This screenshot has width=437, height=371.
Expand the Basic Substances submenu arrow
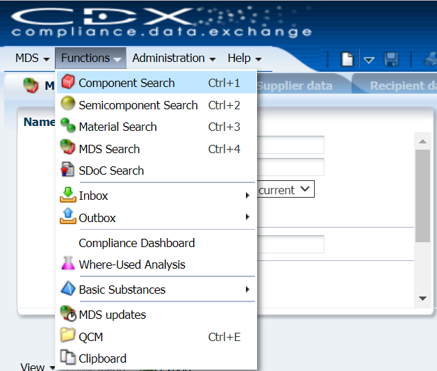[247, 289]
